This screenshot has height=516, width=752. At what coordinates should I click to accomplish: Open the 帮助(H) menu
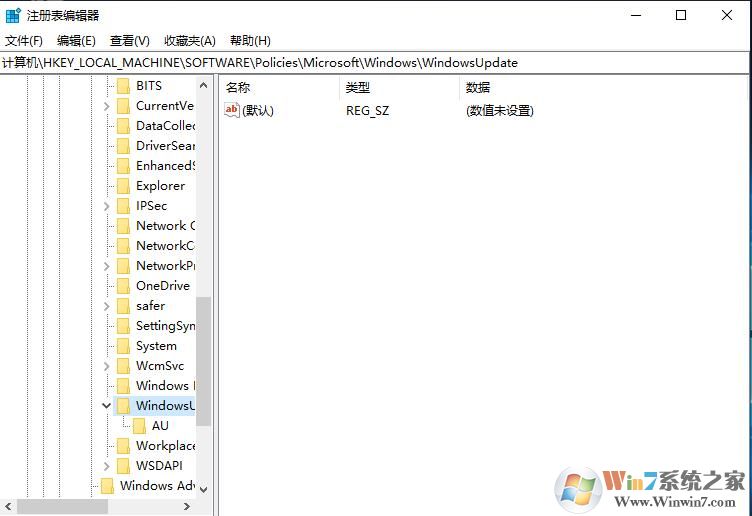click(x=250, y=41)
